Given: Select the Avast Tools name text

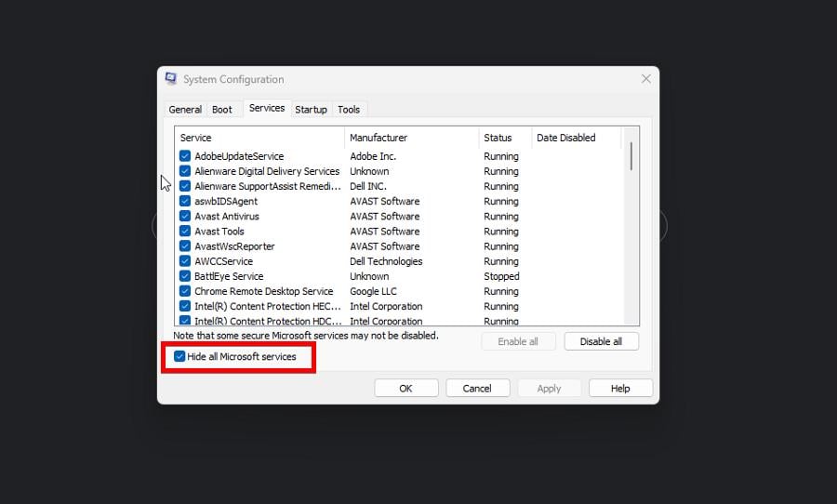Looking at the screenshot, I should 219,232.
